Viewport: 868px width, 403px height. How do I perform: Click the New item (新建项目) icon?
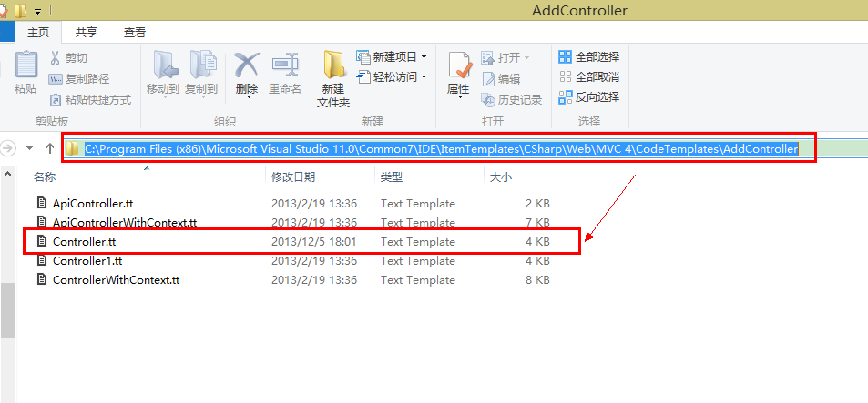point(363,56)
